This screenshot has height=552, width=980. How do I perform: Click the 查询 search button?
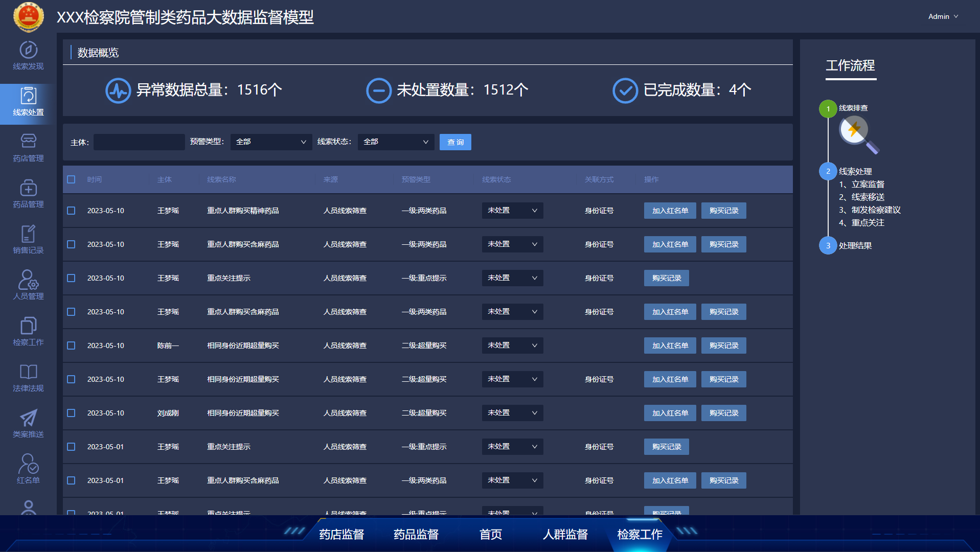point(455,142)
